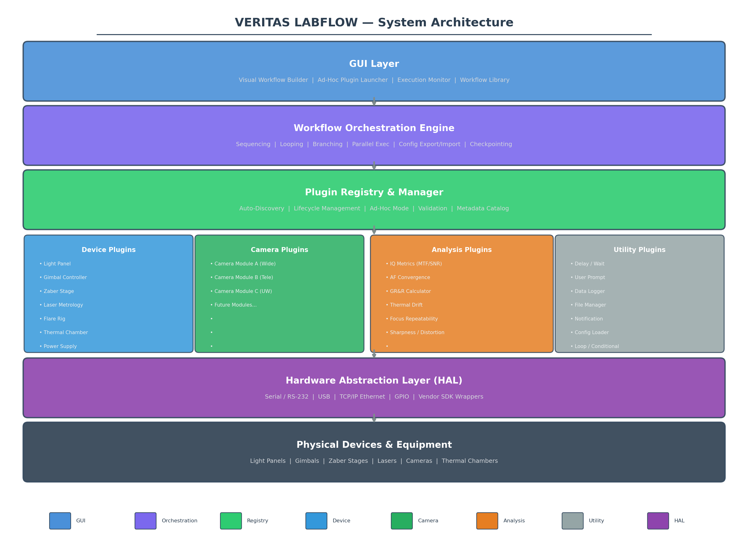Click the 'Orchestration' legend label
748x560 pixels.
(x=180, y=521)
